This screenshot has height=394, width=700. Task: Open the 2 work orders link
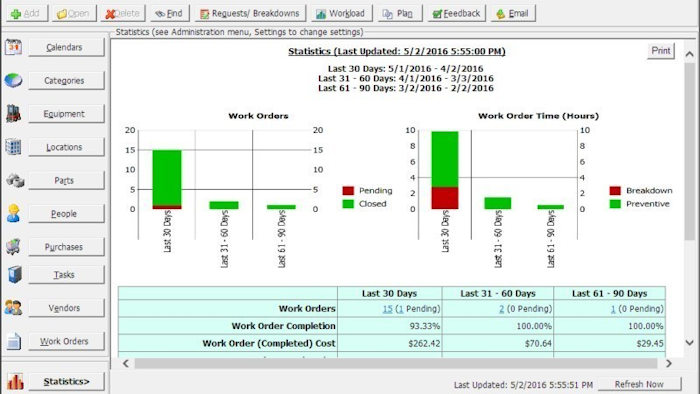pos(501,309)
